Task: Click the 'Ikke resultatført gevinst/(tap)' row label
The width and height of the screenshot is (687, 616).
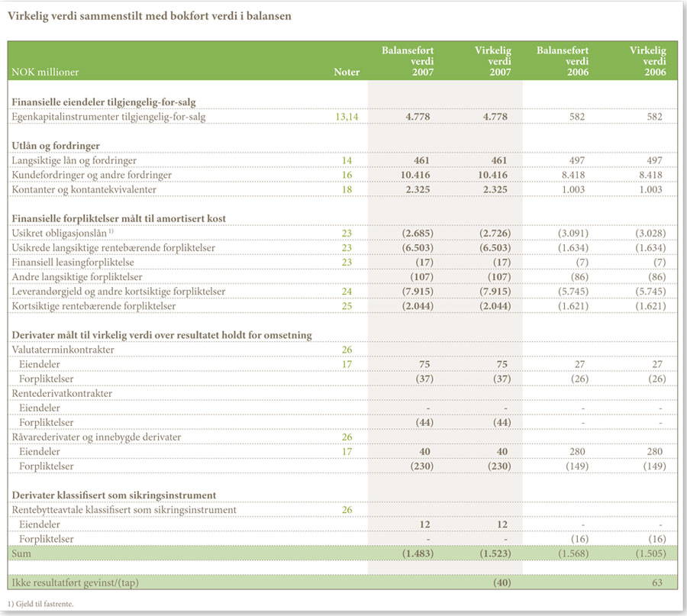Action: [75, 582]
